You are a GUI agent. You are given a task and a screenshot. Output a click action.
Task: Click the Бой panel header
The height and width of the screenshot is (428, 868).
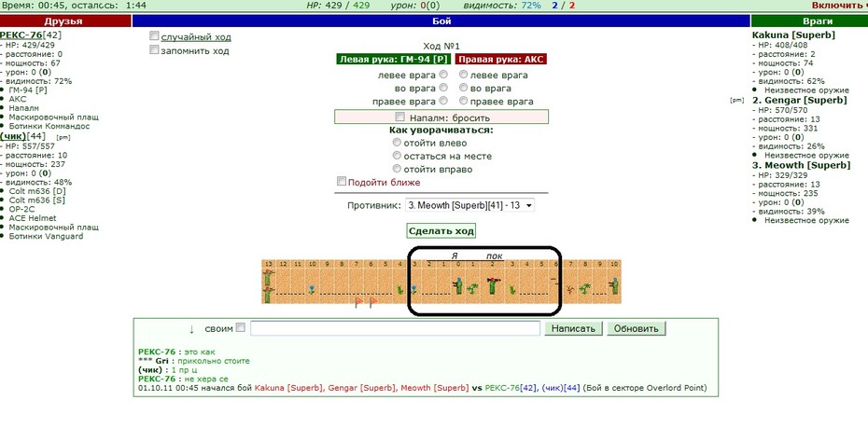click(x=441, y=21)
